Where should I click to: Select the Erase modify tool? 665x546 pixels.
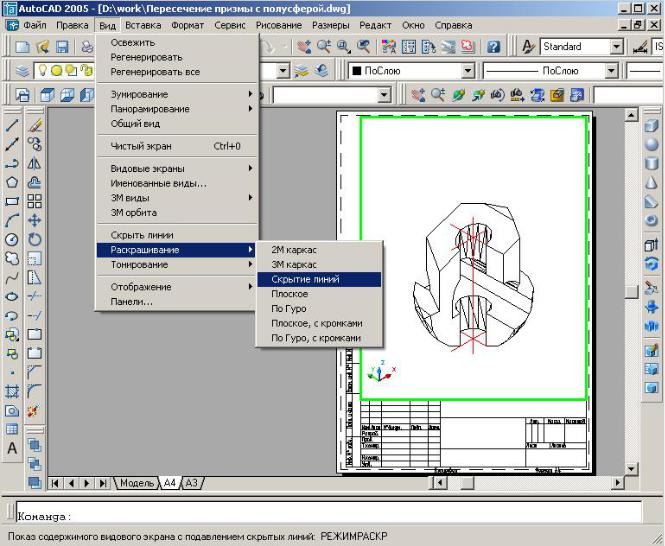34,125
